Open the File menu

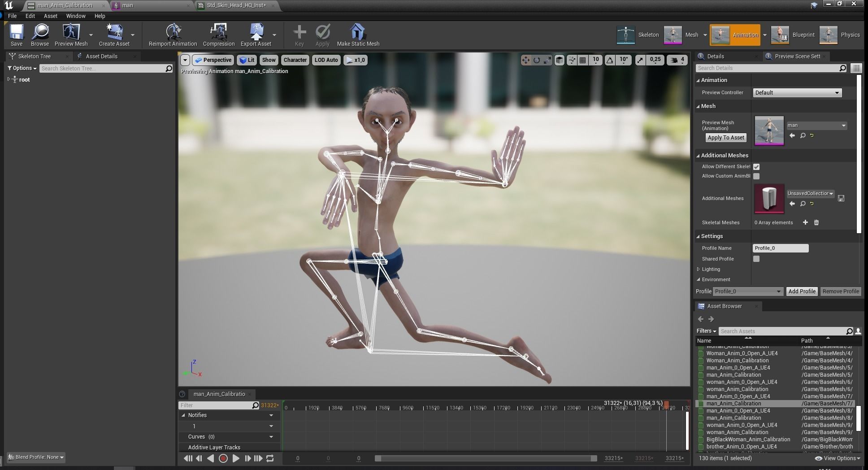(12, 16)
